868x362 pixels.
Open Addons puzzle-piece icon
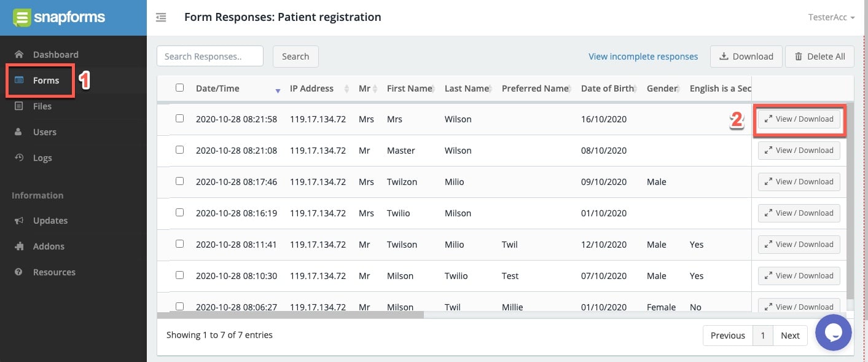pyautogui.click(x=19, y=246)
